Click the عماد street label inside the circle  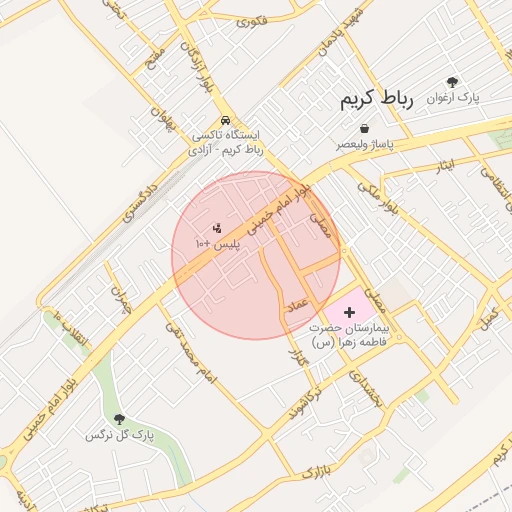(298, 305)
